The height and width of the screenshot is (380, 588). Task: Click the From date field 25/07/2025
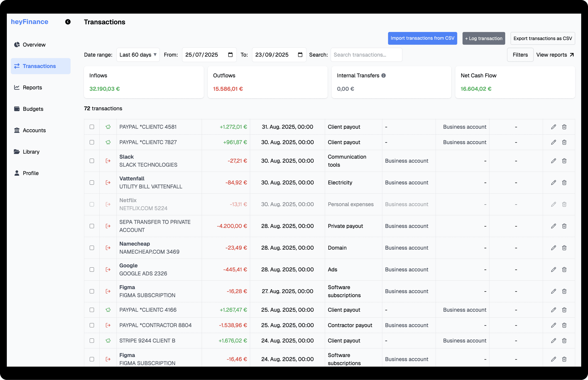pyautogui.click(x=209, y=55)
